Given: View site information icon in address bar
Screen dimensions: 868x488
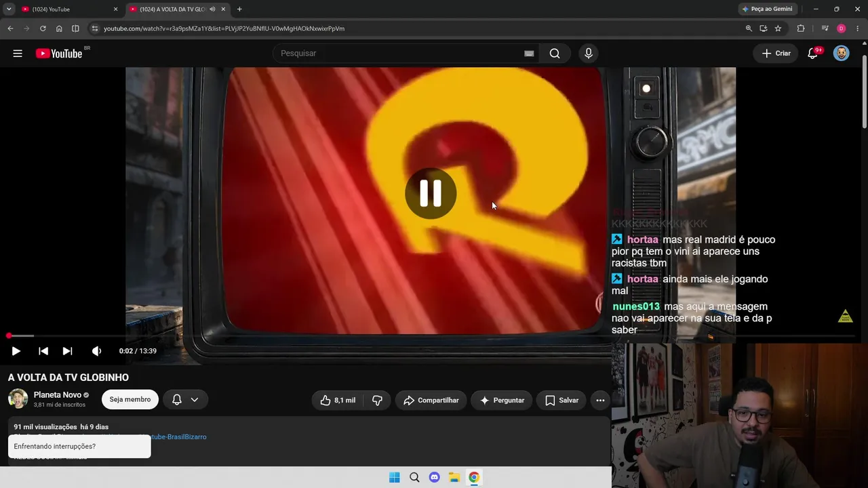Looking at the screenshot, I should 95,28.
